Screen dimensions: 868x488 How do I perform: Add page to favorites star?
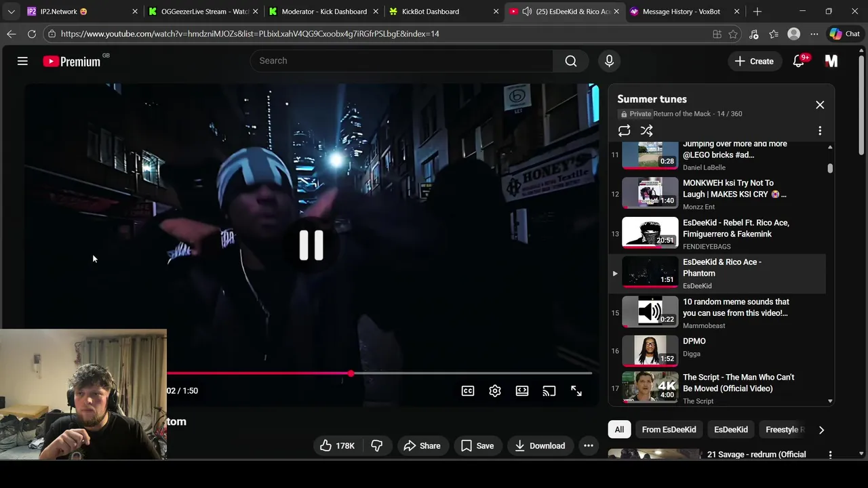pos(733,34)
